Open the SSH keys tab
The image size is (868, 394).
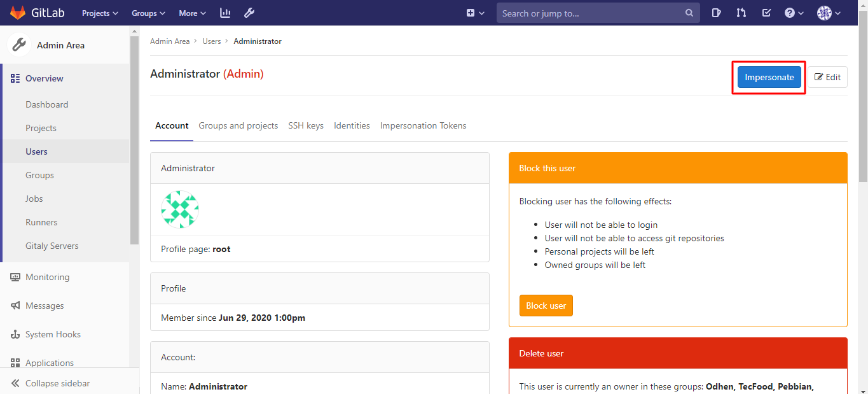(306, 126)
